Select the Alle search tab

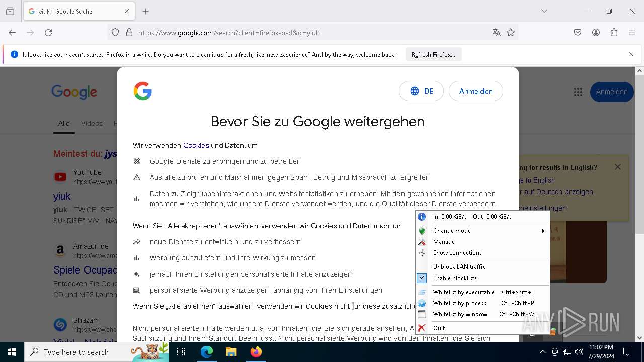coord(64,123)
